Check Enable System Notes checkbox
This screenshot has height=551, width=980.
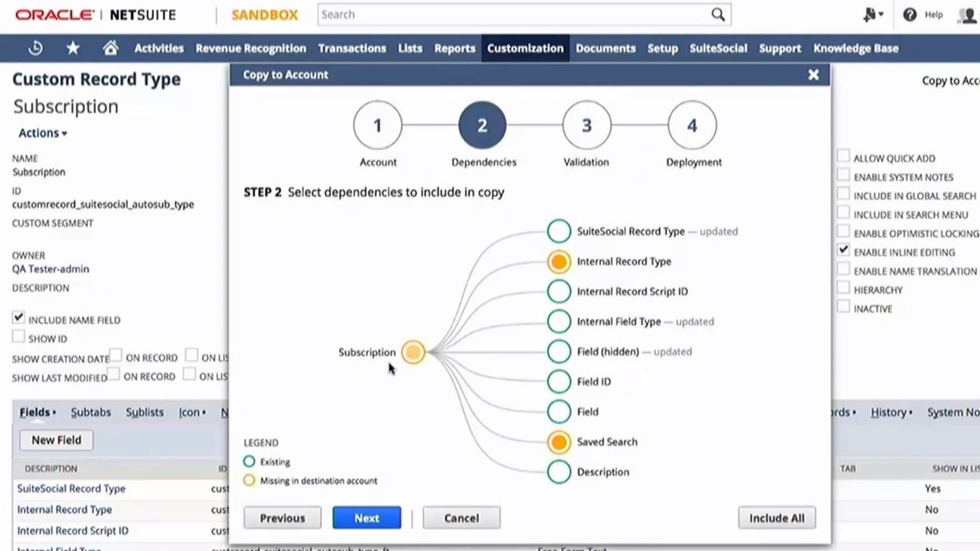[x=843, y=175]
